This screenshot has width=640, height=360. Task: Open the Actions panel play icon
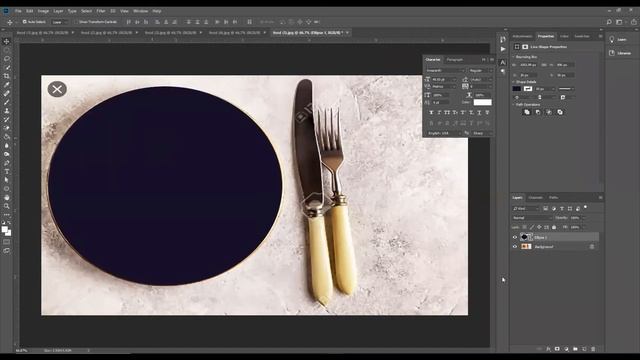point(503,49)
